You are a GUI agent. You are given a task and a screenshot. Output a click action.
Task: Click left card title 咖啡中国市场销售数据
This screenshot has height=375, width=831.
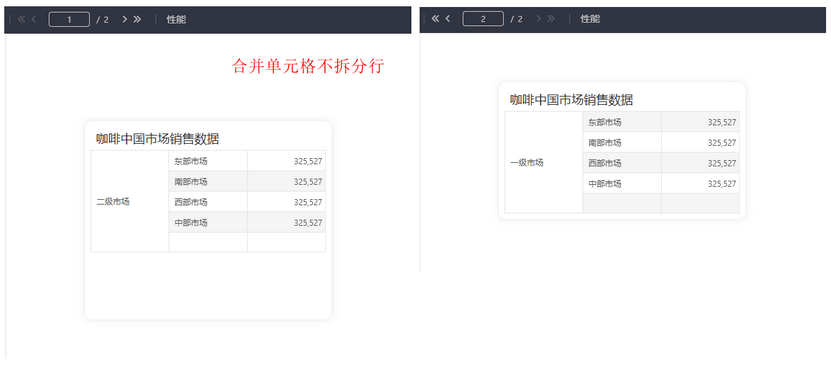[x=157, y=139]
